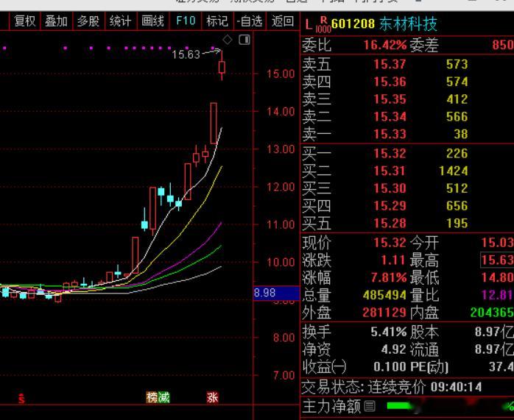
Task: Click the 委比 value 16.42%
Action: (x=385, y=45)
